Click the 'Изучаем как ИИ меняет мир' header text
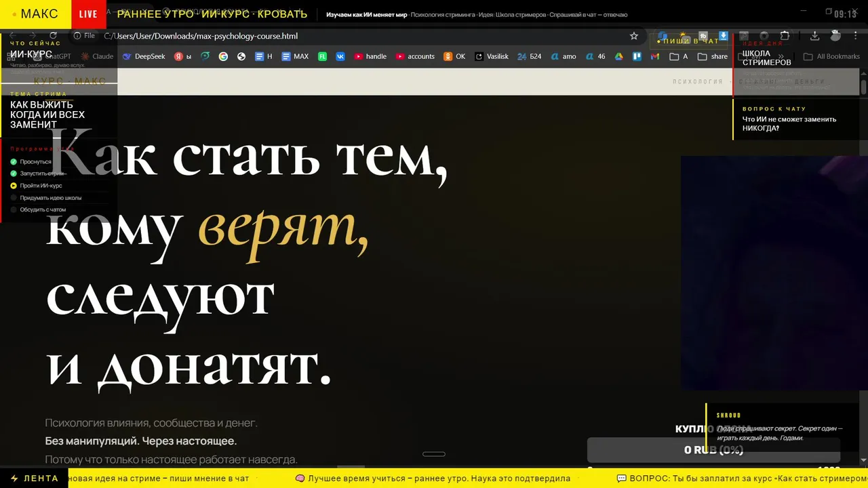The width and height of the screenshot is (868, 488). [x=367, y=15]
